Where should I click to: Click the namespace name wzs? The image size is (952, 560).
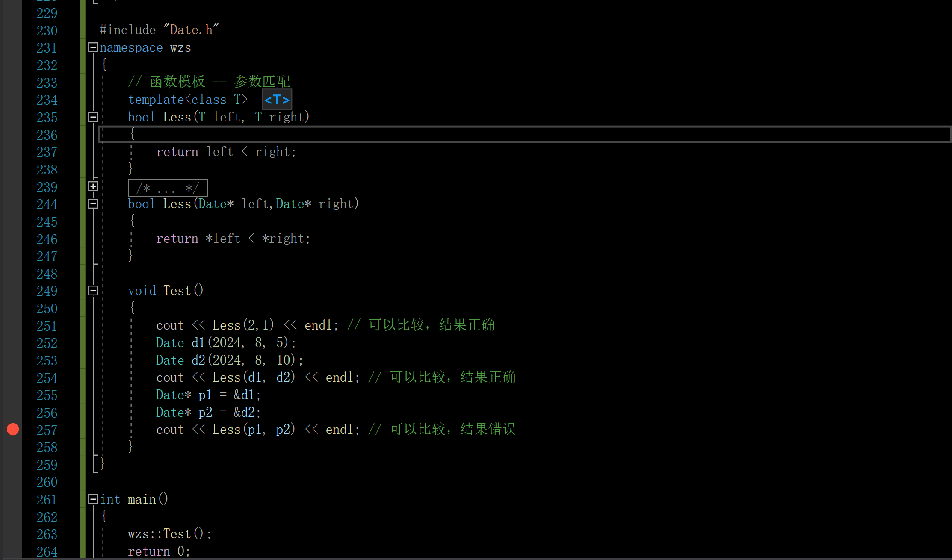point(180,48)
